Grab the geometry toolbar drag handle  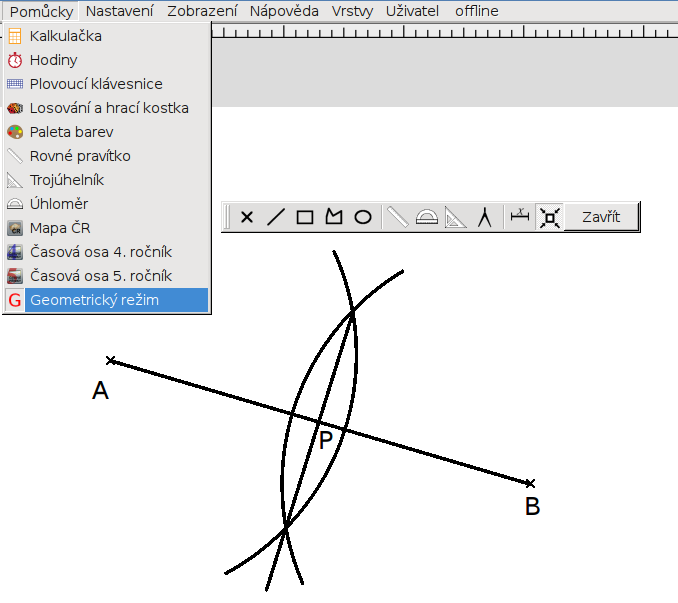(x=227, y=217)
